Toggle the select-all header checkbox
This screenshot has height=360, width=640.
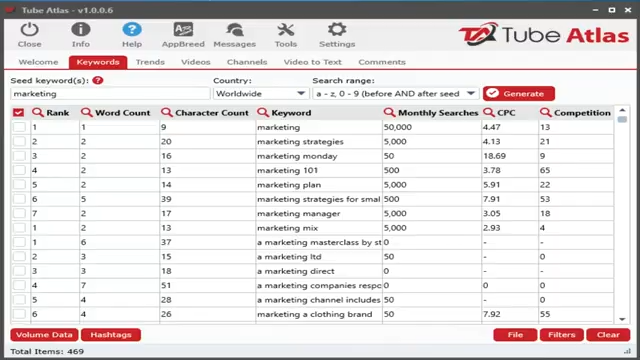click(x=19, y=113)
